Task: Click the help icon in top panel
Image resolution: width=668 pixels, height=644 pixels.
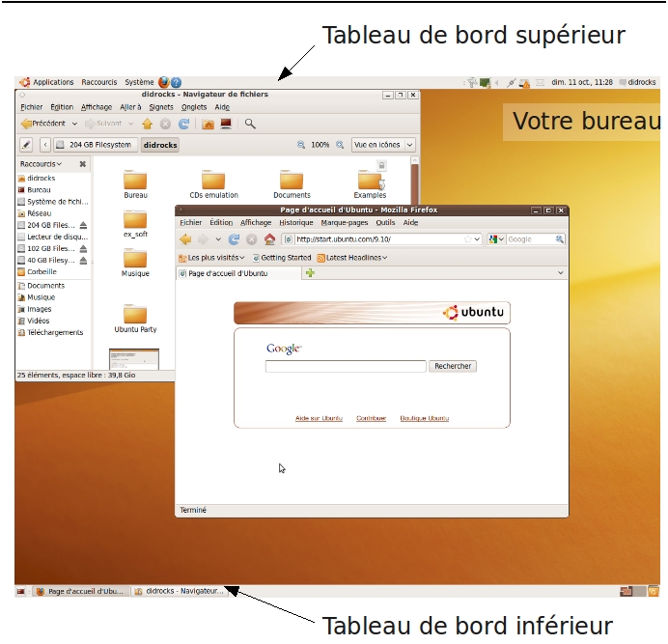Action: pos(176,83)
